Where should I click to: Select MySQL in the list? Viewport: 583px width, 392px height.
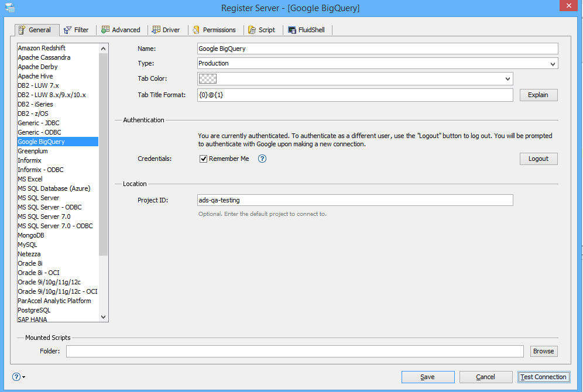(x=58, y=245)
